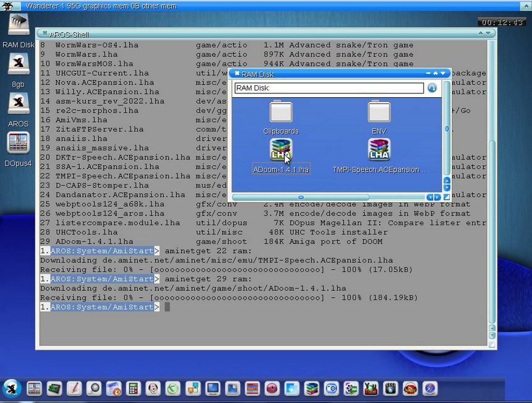This screenshot has height=403, width=532.
Task: Open the magnifier search icon in dock
Action: (93, 389)
